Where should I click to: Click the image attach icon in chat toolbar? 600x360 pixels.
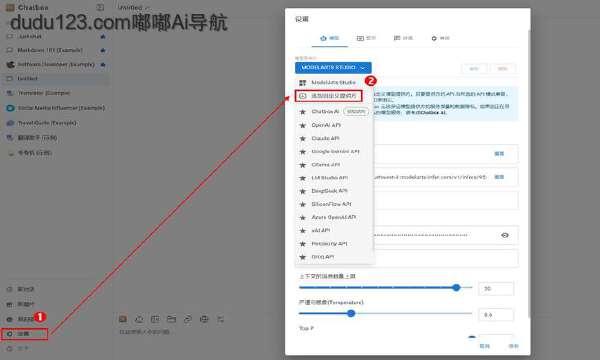click(x=123, y=319)
